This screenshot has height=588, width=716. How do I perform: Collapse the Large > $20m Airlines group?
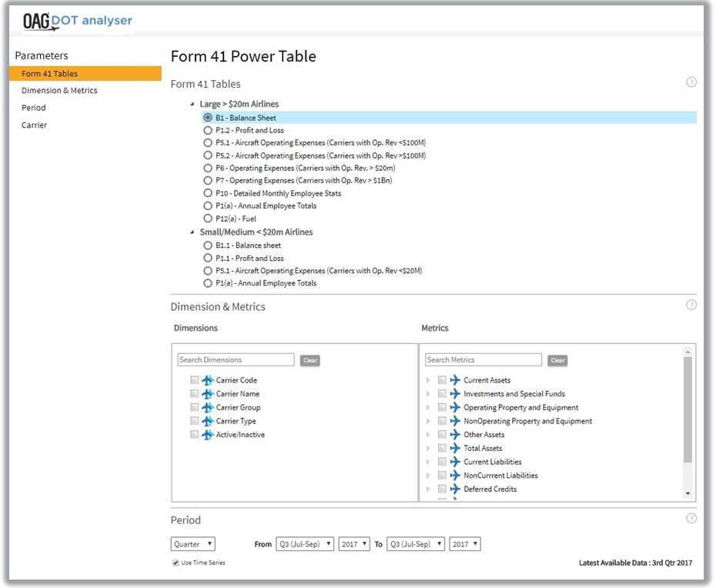pyautogui.click(x=192, y=104)
